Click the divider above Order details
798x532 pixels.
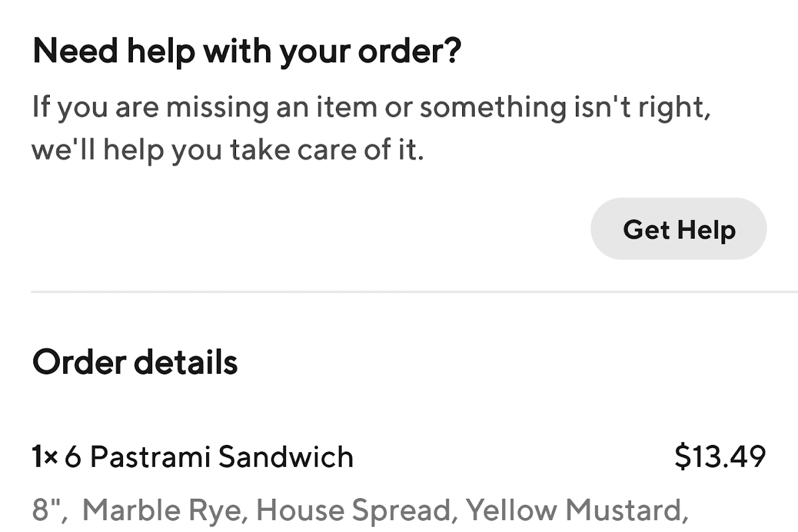(414, 291)
